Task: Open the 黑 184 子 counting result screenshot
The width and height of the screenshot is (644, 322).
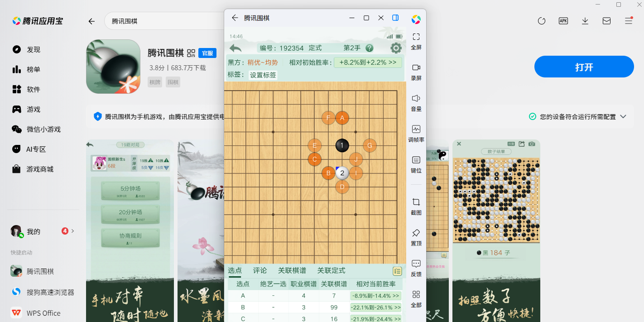Action: [x=496, y=231]
